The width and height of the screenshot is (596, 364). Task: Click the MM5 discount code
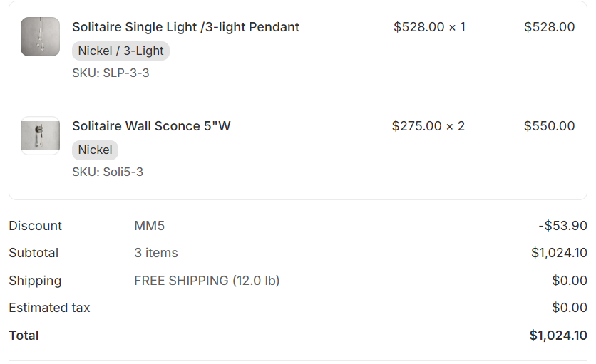[149, 226]
